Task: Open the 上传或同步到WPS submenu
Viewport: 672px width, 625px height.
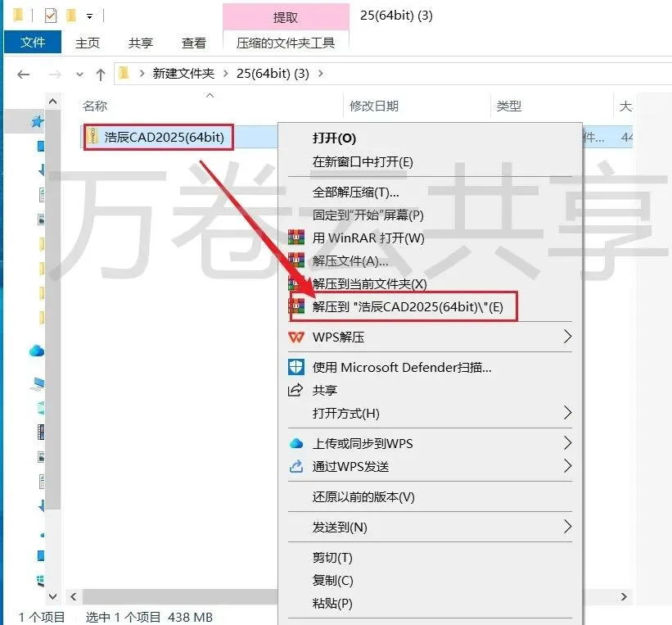Action: tap(431, 443)
